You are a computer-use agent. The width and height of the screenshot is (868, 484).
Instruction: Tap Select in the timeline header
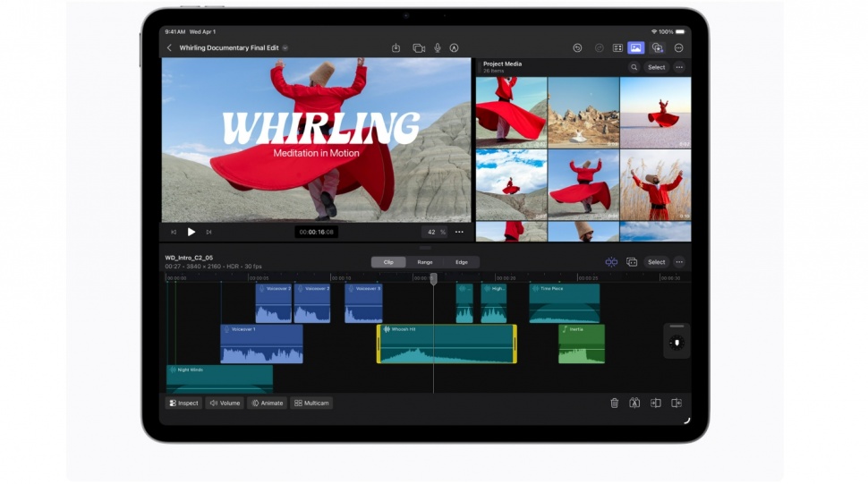click(657, 262)
